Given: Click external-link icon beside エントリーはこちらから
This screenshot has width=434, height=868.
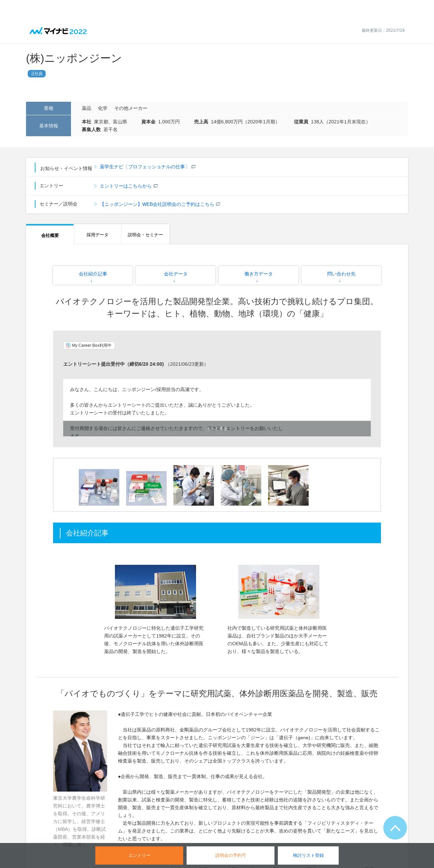Looking at the screenshot, I should coord(155,186).
